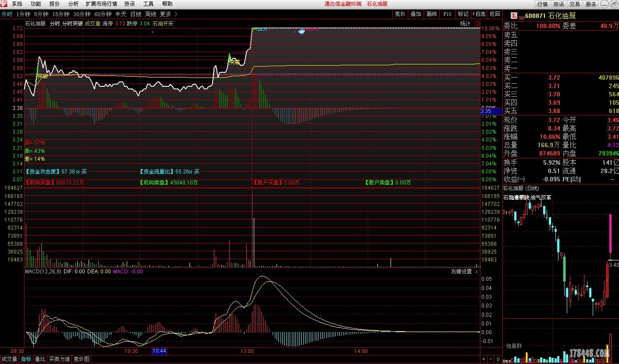Click the 竞价 toolbar button
Screen dimensions: 619x364
[x=400, y=14]
